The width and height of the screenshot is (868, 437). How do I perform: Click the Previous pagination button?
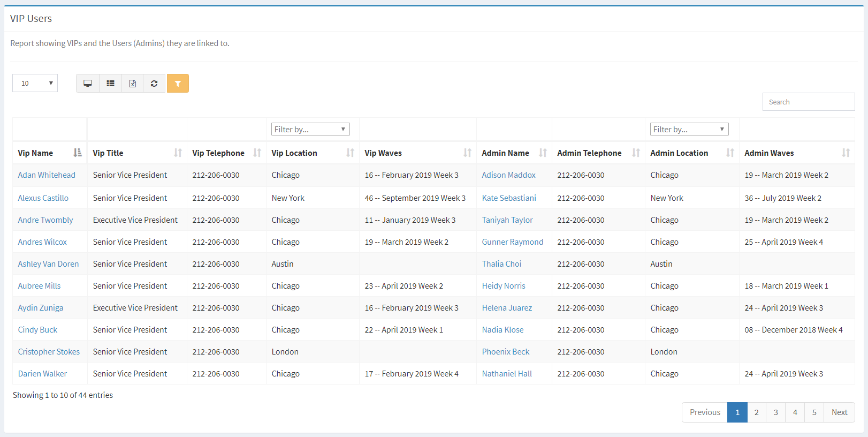(705, 412)
